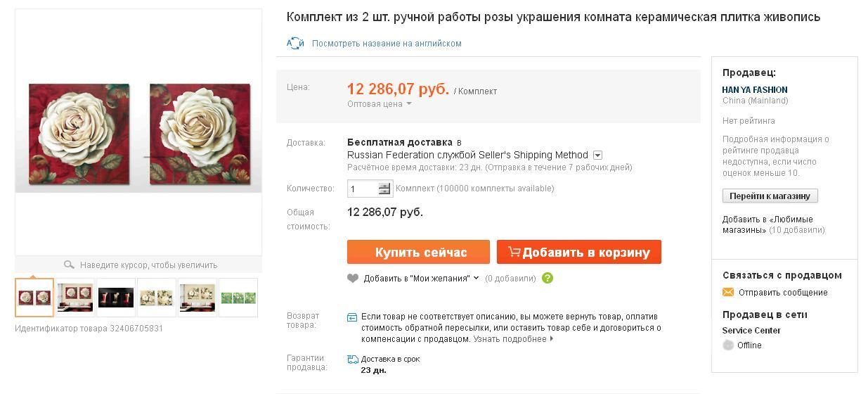Viewport: 868px width, 394px height.
Task: Click the gray Offline status icon
Action: 728,345
